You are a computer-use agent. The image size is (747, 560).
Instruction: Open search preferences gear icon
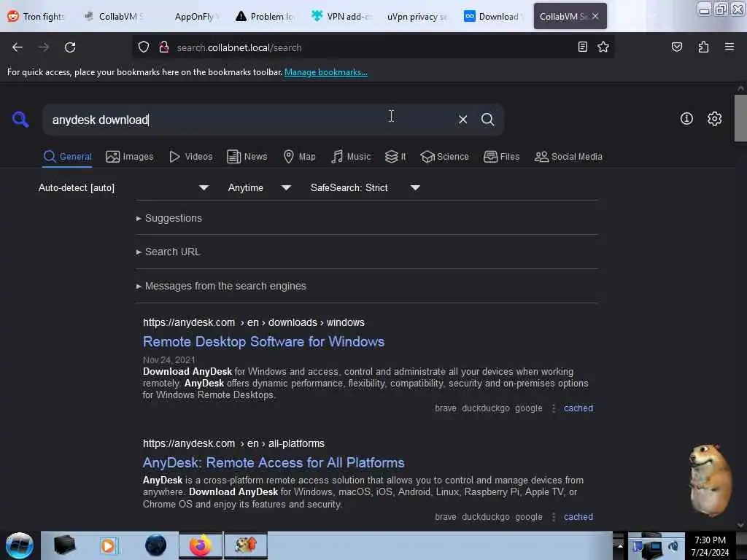click(x=714, y=119)
